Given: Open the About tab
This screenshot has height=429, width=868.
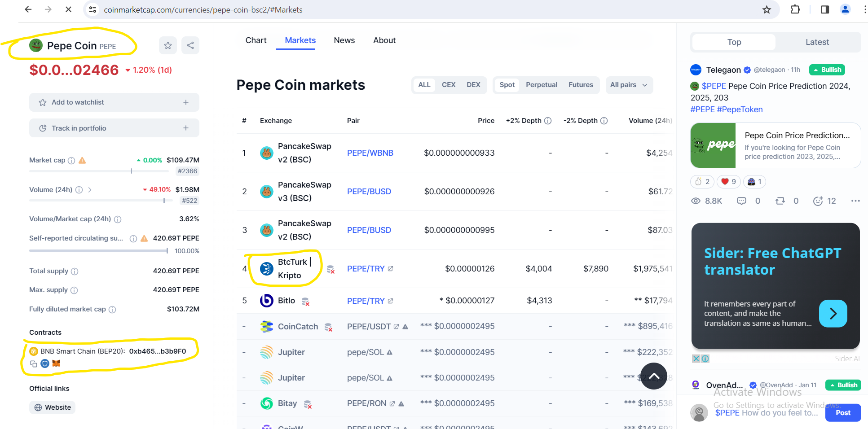Looking at the screenshot, I should point(384,40).
